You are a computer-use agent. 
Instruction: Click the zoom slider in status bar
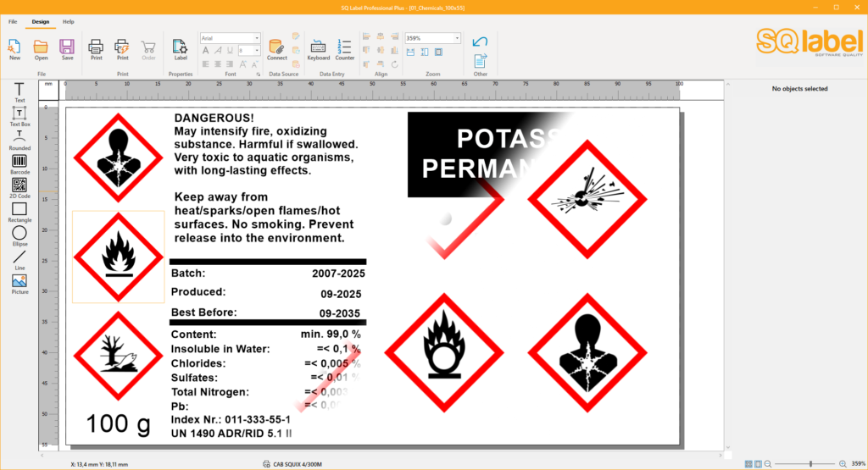[x=810, y=464]
